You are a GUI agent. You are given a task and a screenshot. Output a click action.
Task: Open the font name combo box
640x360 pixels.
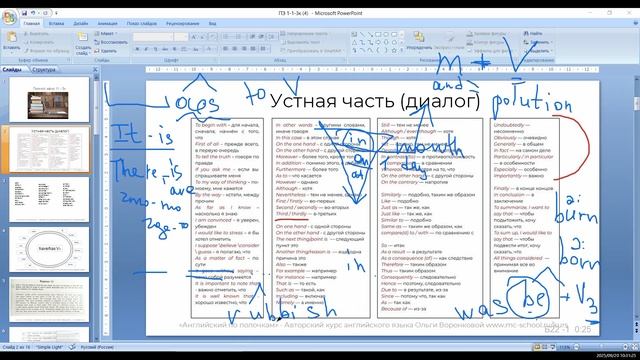[153, 37]
